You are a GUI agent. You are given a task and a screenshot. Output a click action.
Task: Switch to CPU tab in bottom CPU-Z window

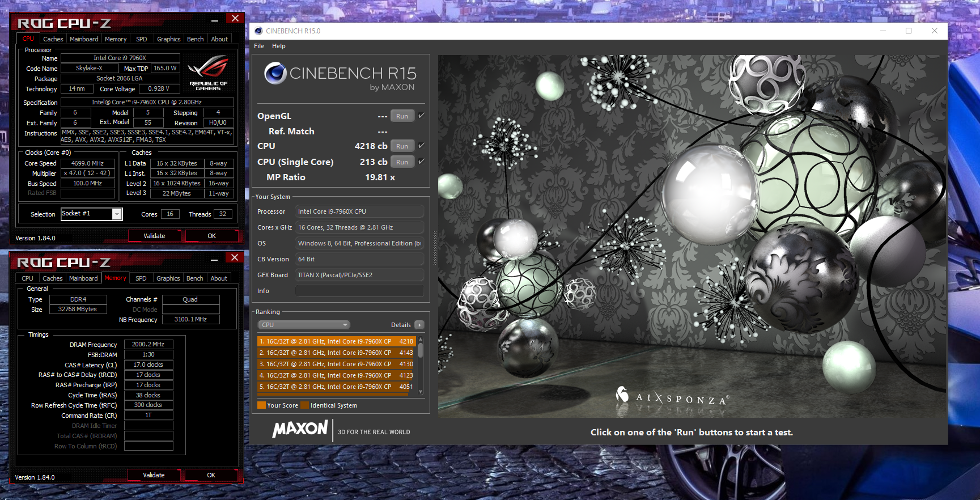tap(27, 278)
